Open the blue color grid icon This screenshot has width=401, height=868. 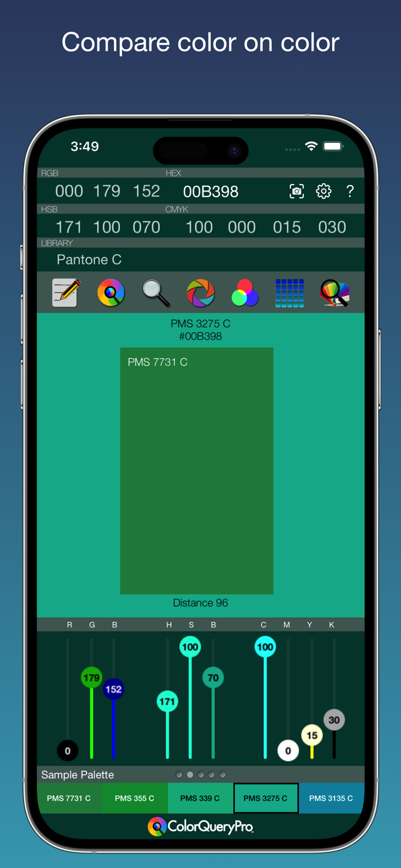pos(290,293)
